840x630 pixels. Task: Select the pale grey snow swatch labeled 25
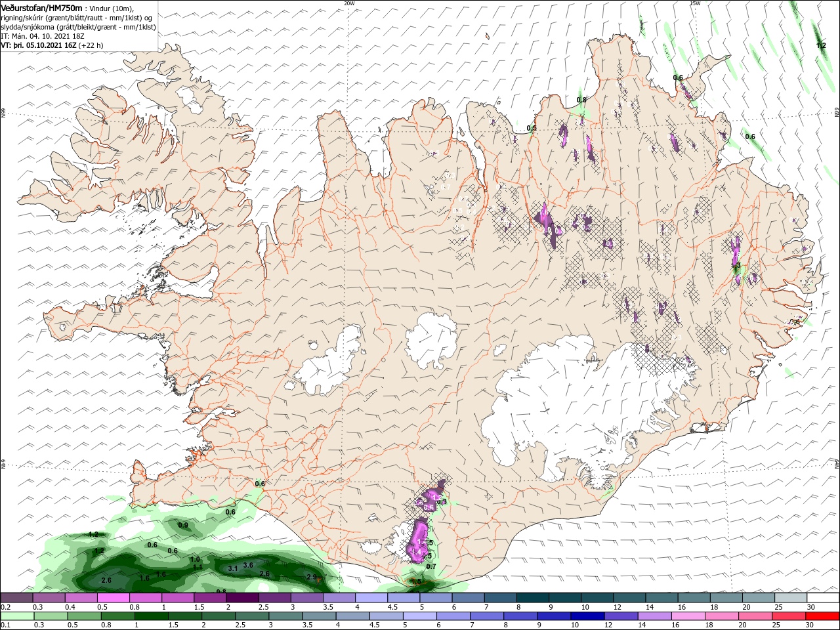[791, 598]
